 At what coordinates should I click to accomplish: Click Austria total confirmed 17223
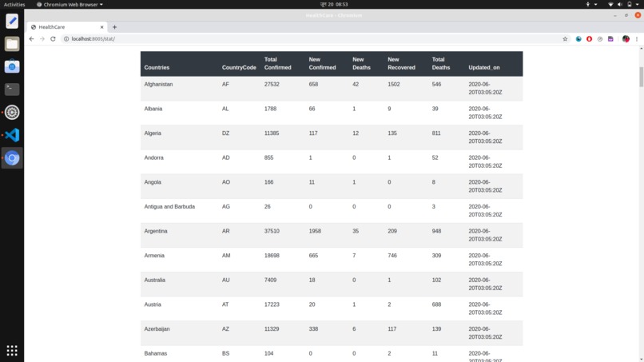click(x=272, y=304)
